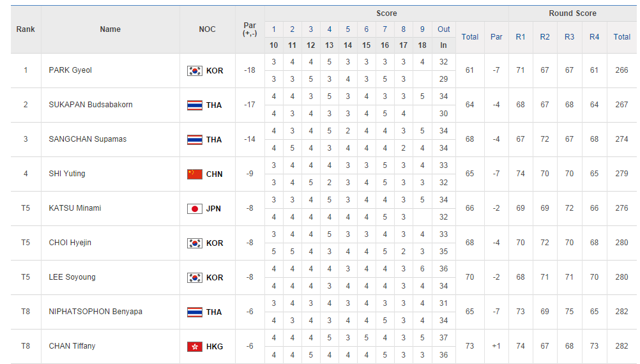The width and height of the screenshot is (640, 364).
Task: Click the R1 column header
Action: click(521, 37)
